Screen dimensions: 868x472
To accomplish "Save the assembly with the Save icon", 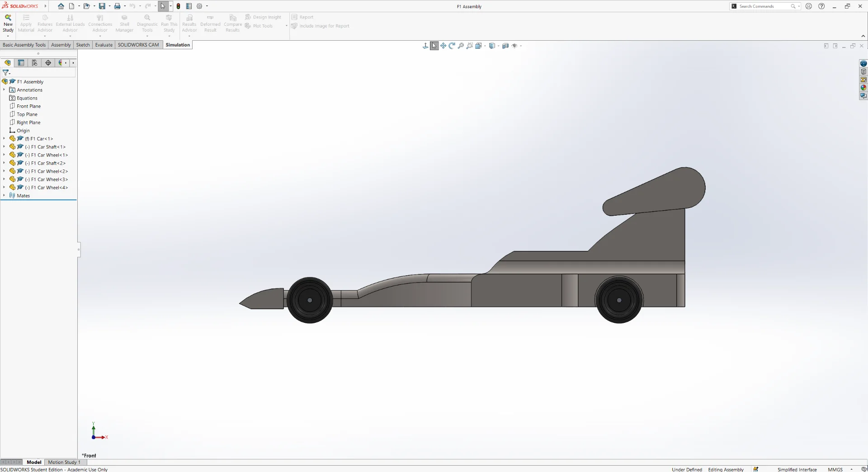I will coord(102,6).
